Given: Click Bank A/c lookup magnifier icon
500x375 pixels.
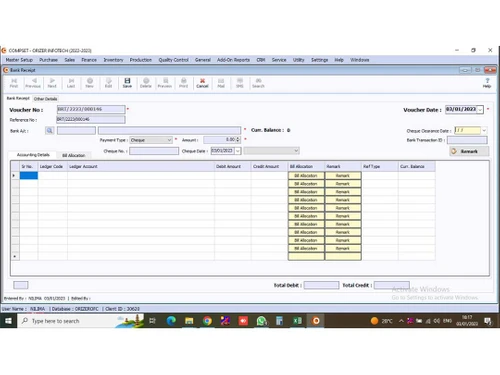Looking at the screenshot, I should click(x=49, y=131).
